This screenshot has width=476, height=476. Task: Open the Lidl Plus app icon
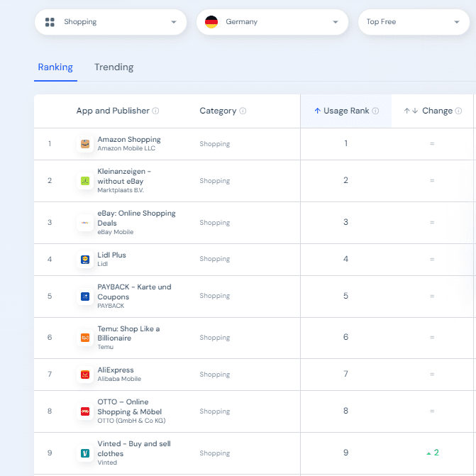(x=85, y=260)
